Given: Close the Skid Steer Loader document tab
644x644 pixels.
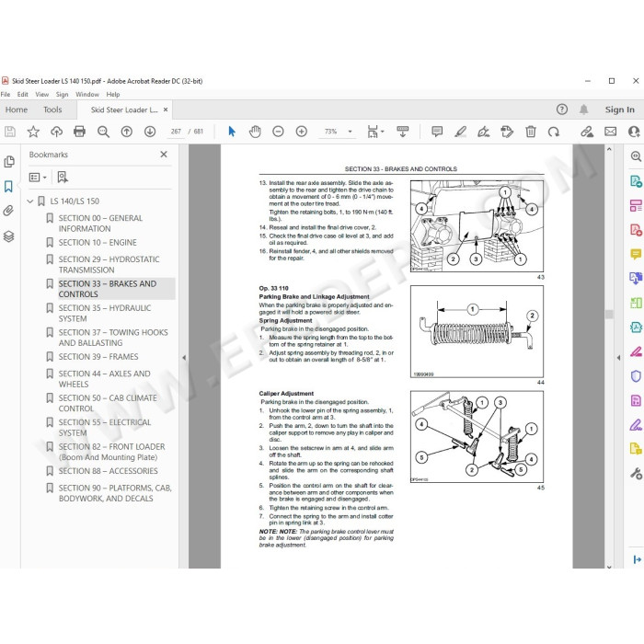Looking at the screenshot, I should pyautogui.click(x=166, y=109).
